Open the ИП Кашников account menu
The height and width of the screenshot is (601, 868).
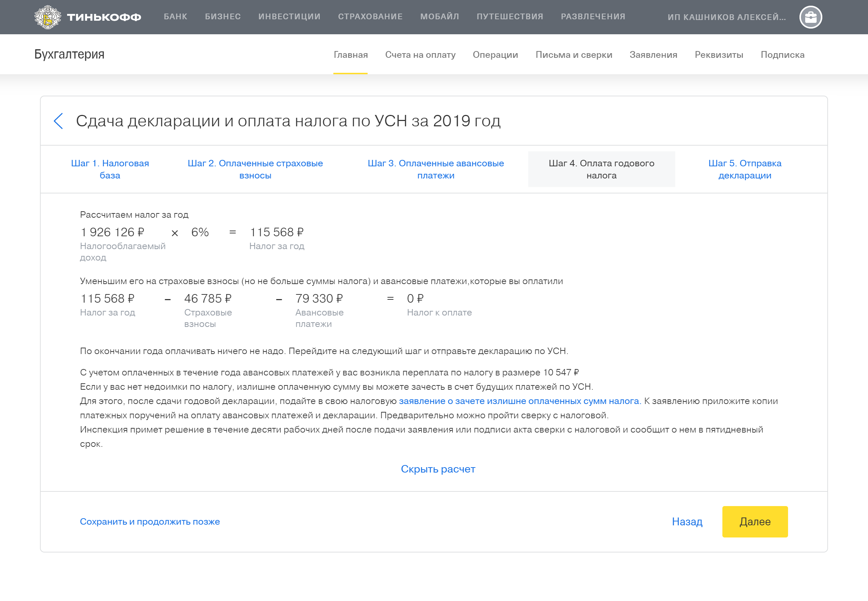[x=727, y=17]
